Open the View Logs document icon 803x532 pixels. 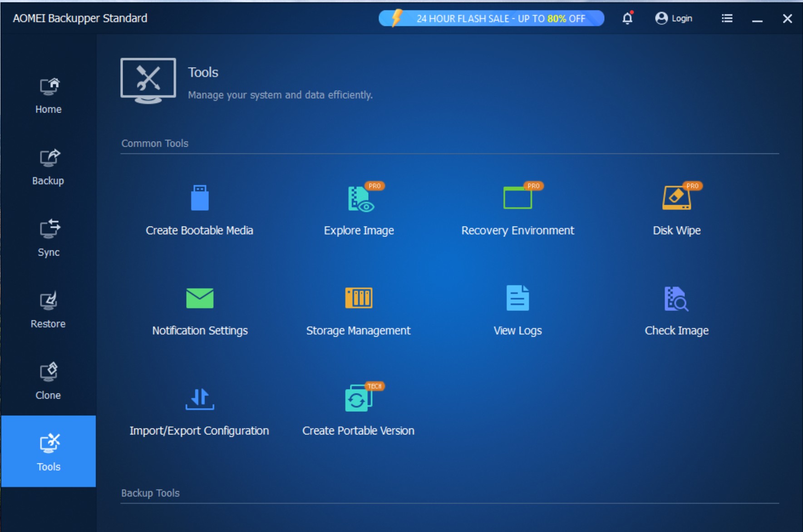[x=517, y=298]
